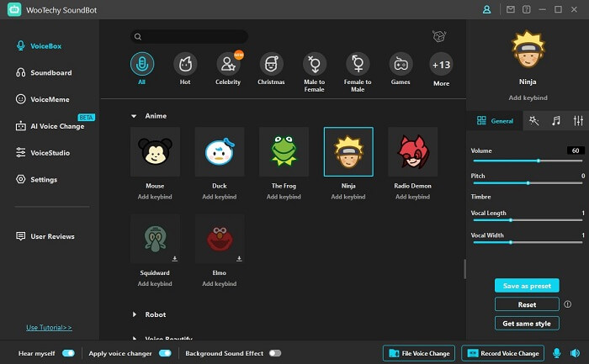Click the random dice icon near search
The image size is (589, 364).
coord(438,36)
